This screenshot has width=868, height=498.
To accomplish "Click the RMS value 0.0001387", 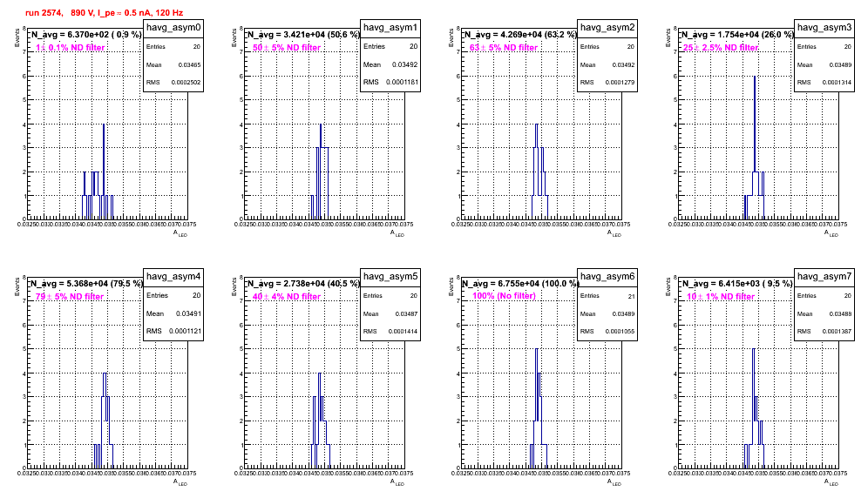I will pyautogui.click(x=837, y=331).
